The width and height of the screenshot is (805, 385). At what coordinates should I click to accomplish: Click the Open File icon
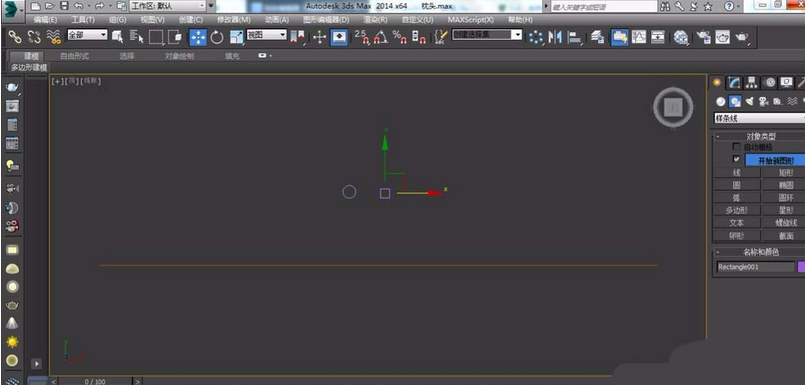point(49,6)
